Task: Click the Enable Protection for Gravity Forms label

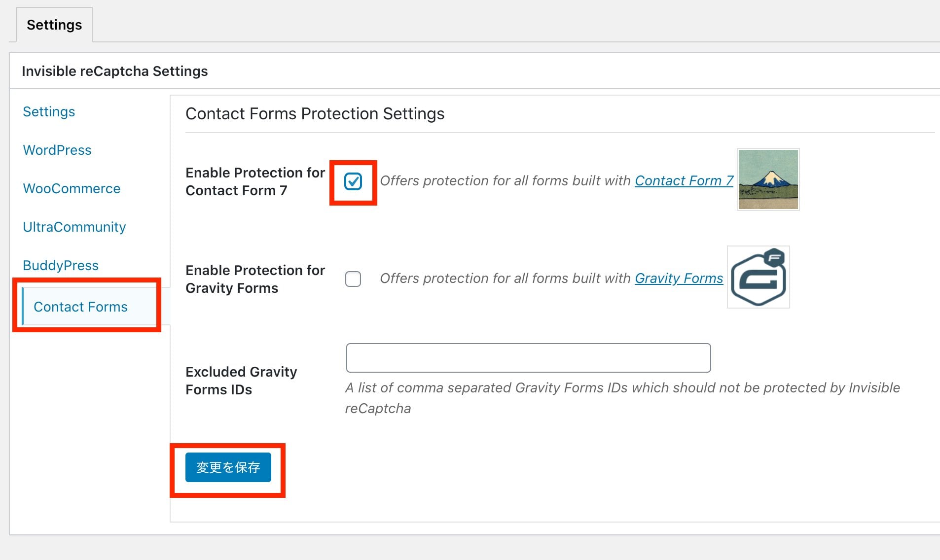Action: click(x=255, y=279)
